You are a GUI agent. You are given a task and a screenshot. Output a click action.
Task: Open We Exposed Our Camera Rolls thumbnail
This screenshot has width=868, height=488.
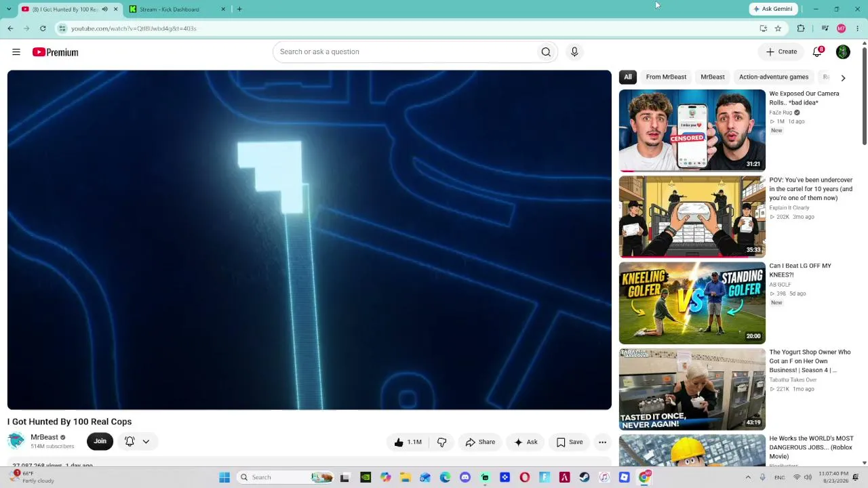(692, 130)
